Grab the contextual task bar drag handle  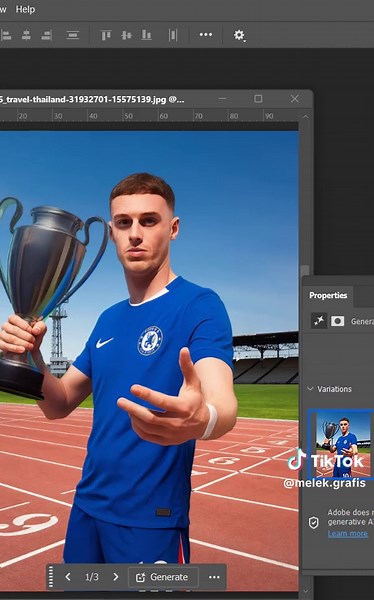[51, 577]
